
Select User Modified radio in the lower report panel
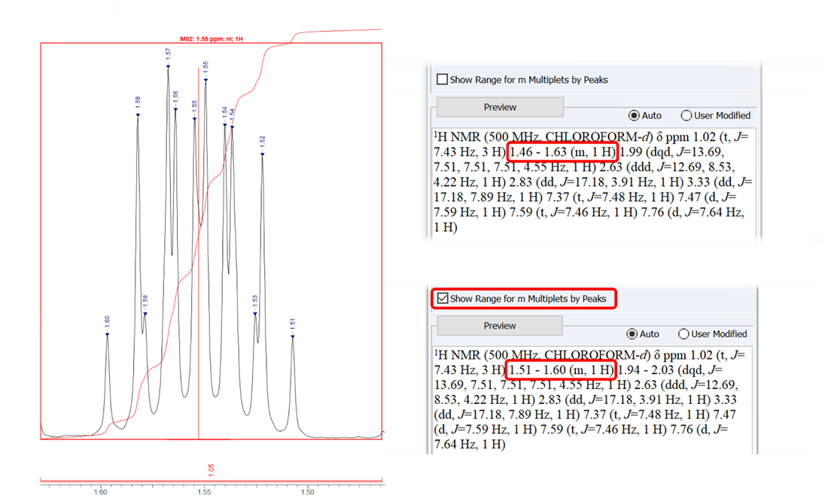click(684, 334)
